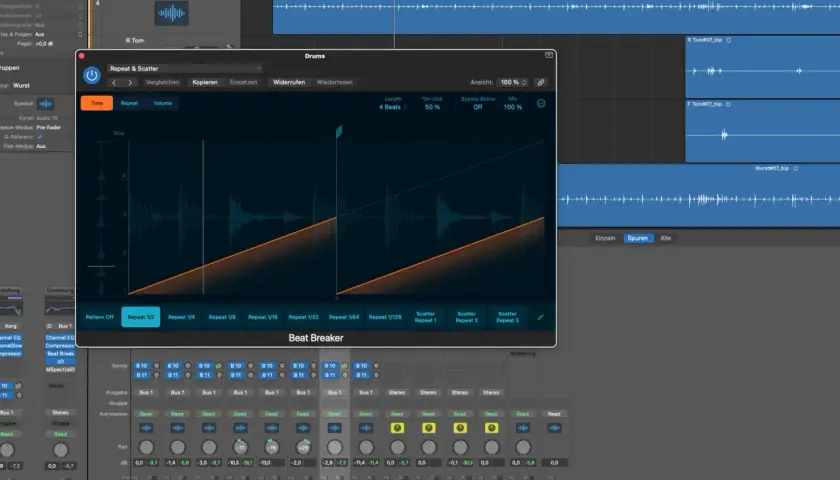Open the Repeat & Scatter preset dropdown
The height and width of the screenshot is (480, 840).
(184, 69)
